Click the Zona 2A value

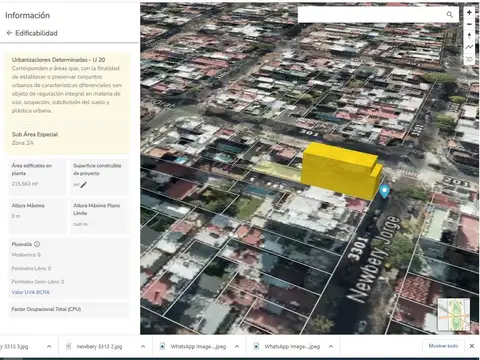[23, 143]
